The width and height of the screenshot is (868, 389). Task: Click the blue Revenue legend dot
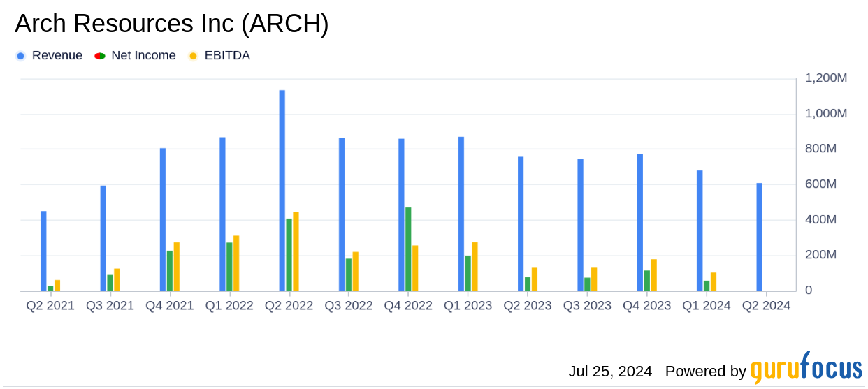[21, 56]
